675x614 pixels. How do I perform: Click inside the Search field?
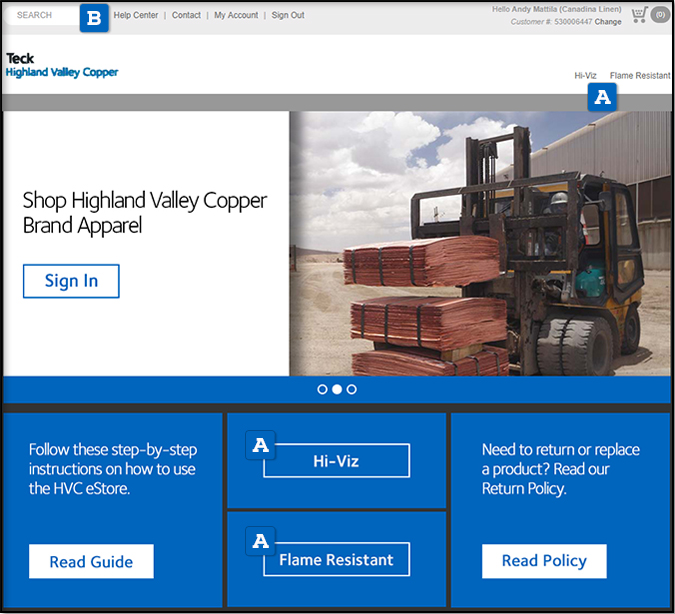point(44,16)
